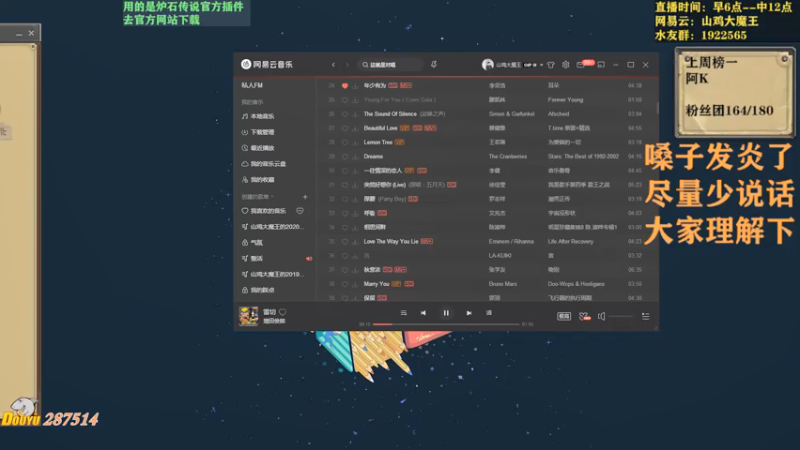Like the now-playing song with heart
The image size is (800, 450).
coord(282,312)
